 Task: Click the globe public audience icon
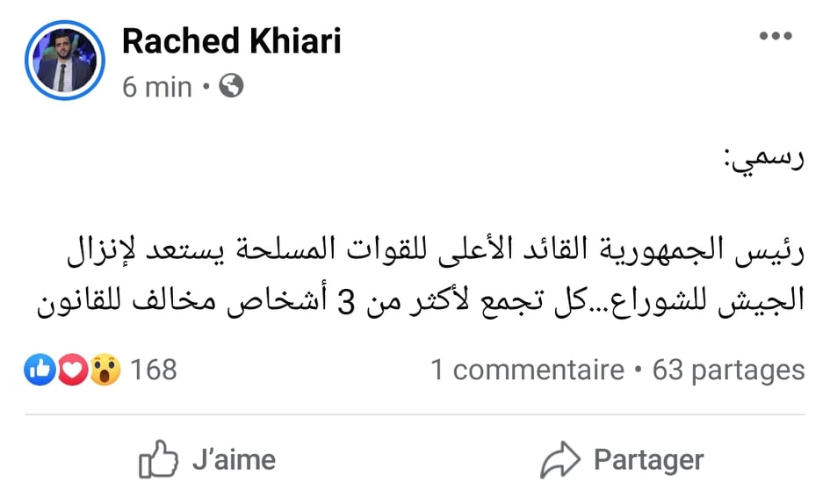pos(231,86)
